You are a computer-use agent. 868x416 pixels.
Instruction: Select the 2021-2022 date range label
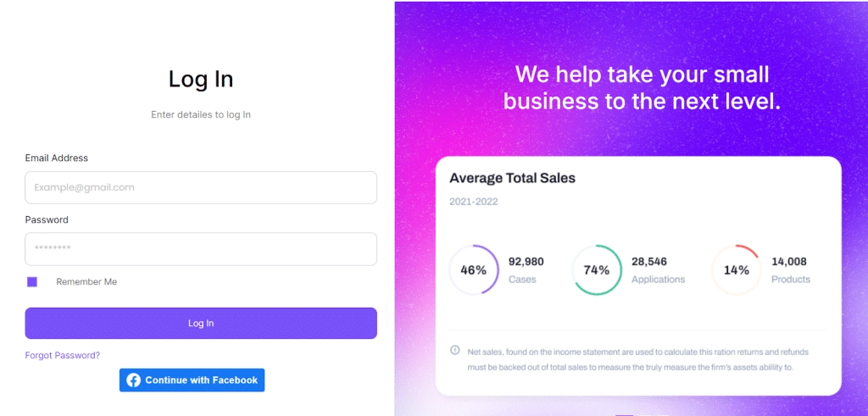[x=474, y=202]
